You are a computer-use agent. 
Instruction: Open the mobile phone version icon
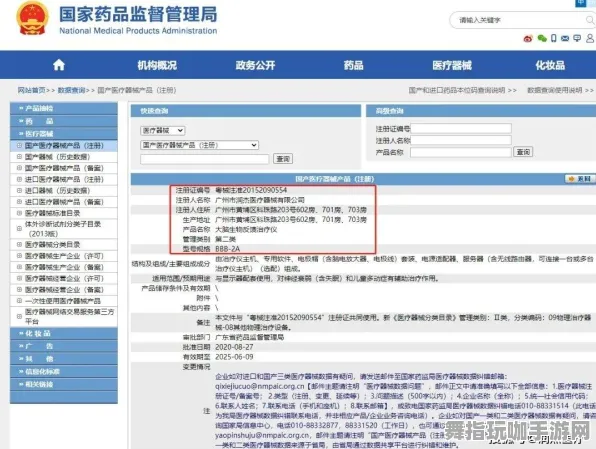[553, 38]
